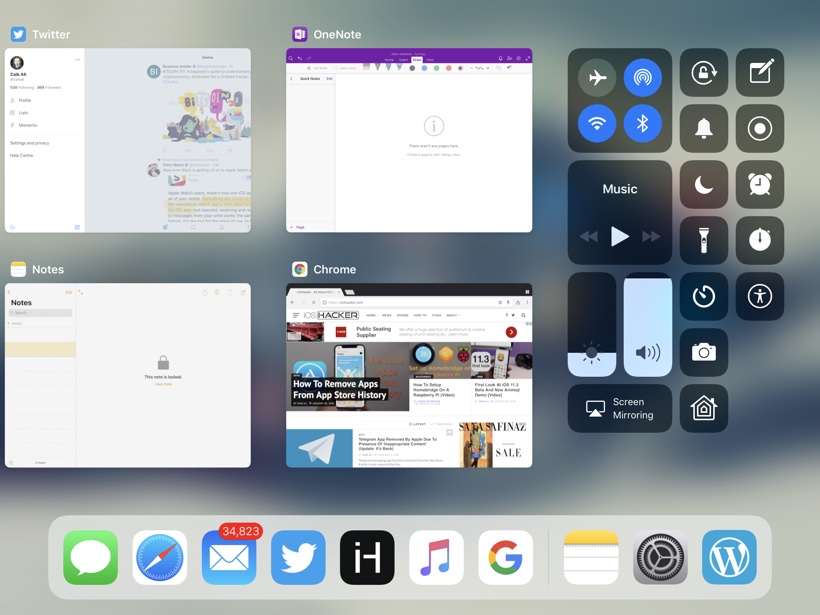Pick the black ink color in OneNote

(x=412, y=68)
